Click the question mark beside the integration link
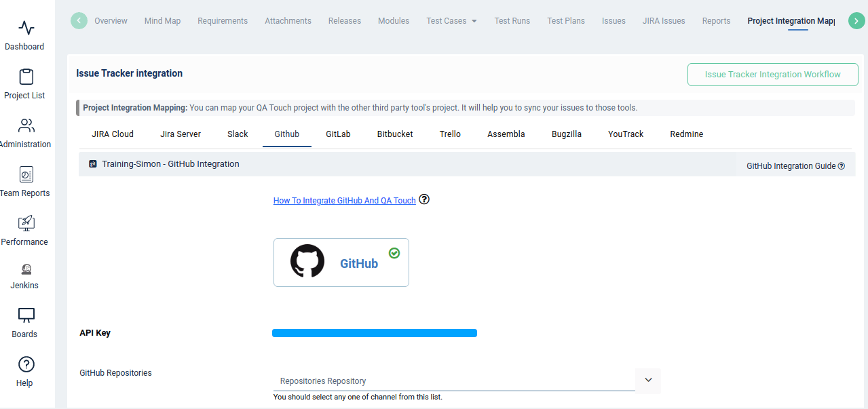Screen dimensions: 868x409 [424, 199]
